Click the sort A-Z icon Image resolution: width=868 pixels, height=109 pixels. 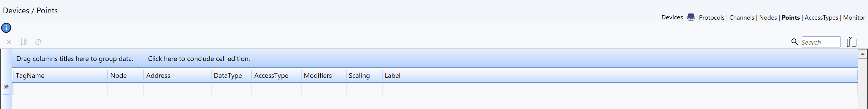(24, 42)
